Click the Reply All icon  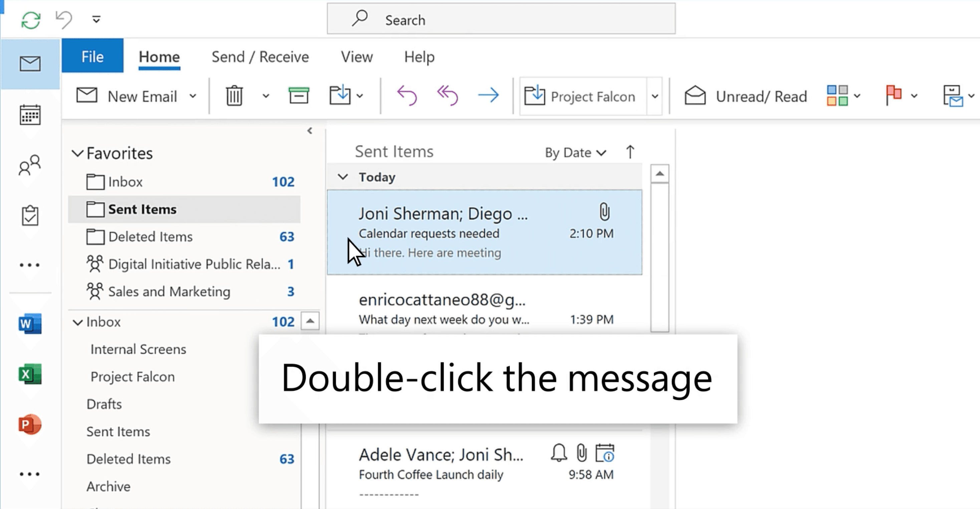pos(447,96)
